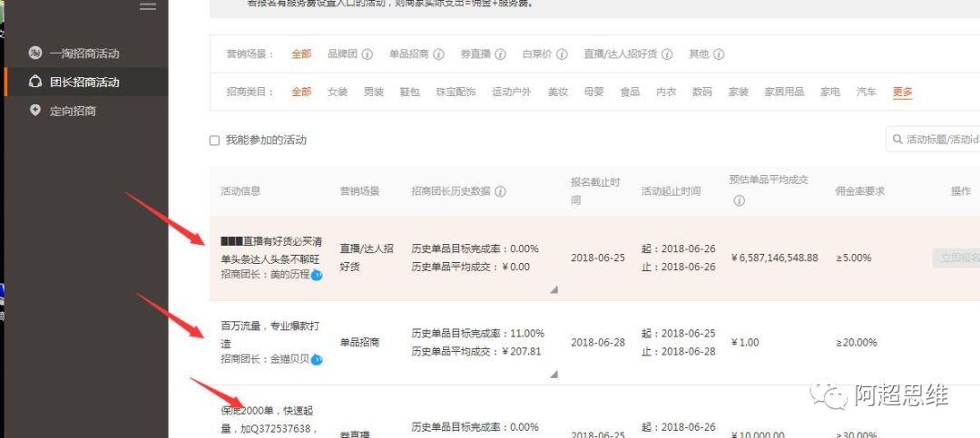Filter 招商类目 by 运动户外
The image size is (980, 438).
pos(511,92)
